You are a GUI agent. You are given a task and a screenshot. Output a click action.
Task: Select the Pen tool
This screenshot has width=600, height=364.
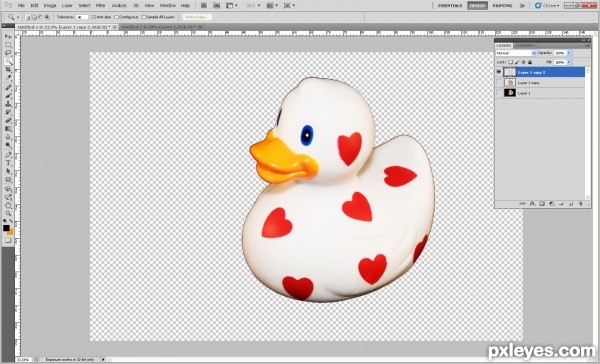8,155
